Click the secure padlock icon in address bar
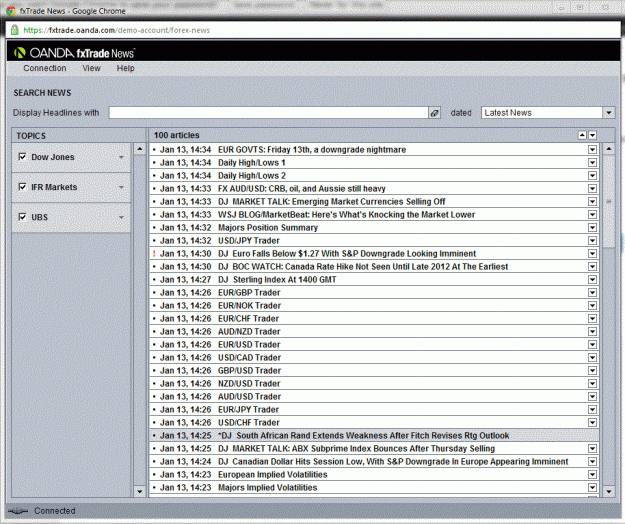 15,30
